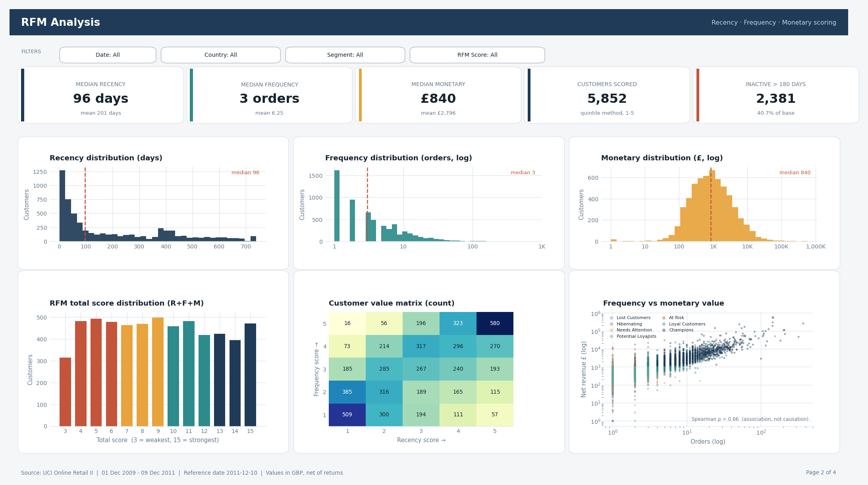The width and height of the screenshot is (868, 485).
Task: Click the Spearman ρ = 0.86 annotation
Action: tap(750, 419)
